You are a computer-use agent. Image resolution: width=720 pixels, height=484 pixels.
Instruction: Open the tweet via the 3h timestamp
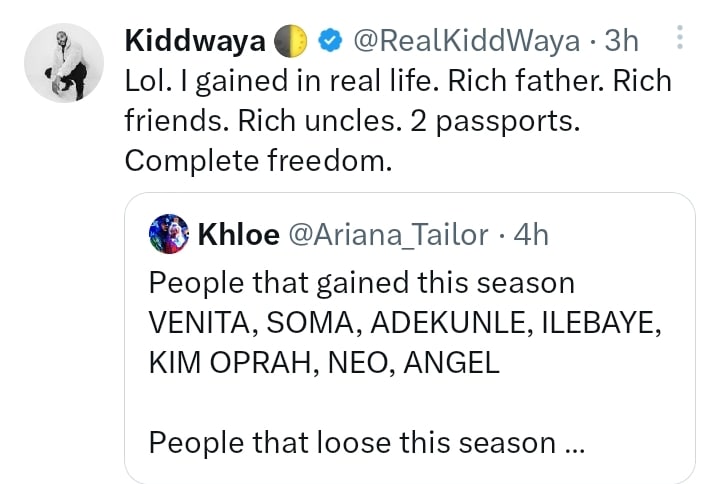(622, 41)
